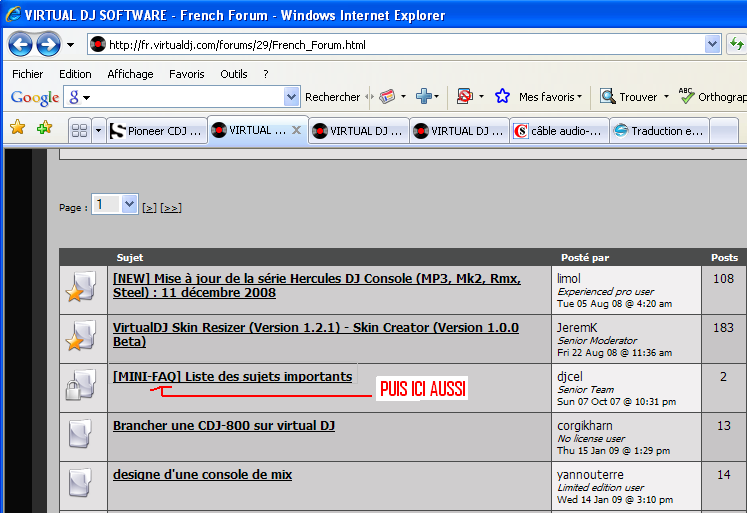Image resolution: width=747 pixels, height=513 pixels.
Task: Open the designe d'une console de mix topic
Action: pyautogui.click(x=202, y=474)
